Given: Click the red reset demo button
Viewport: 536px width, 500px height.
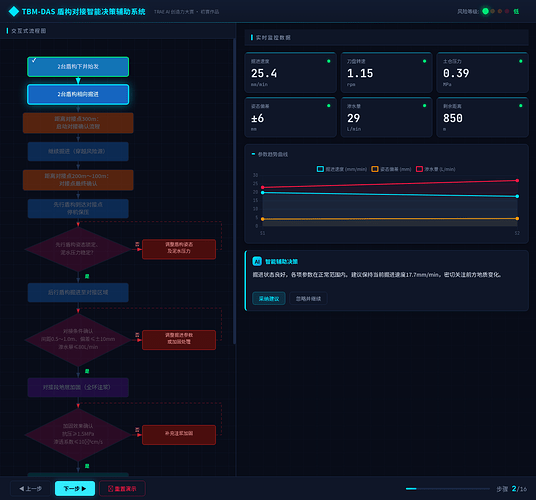Looking at the screenshot, I should click(122, 488).
